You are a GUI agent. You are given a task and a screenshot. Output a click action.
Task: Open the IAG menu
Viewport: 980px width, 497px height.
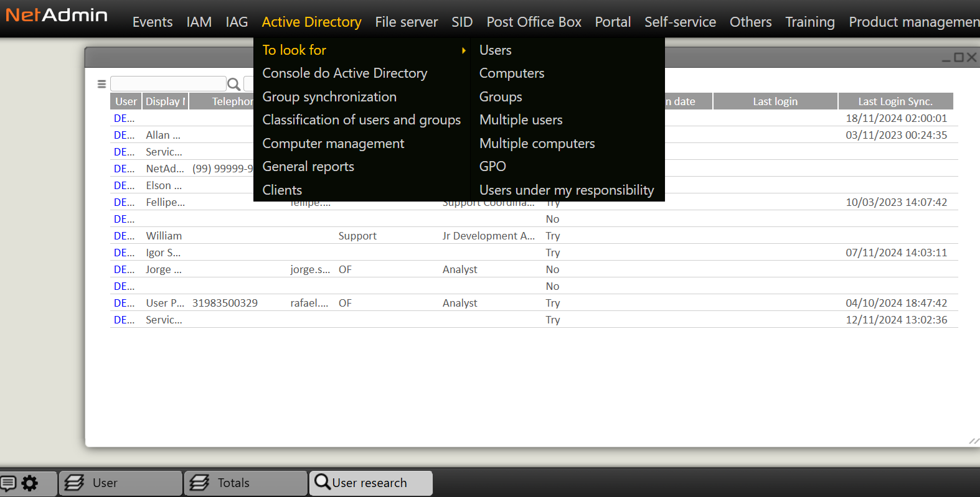tap(237, 22)
